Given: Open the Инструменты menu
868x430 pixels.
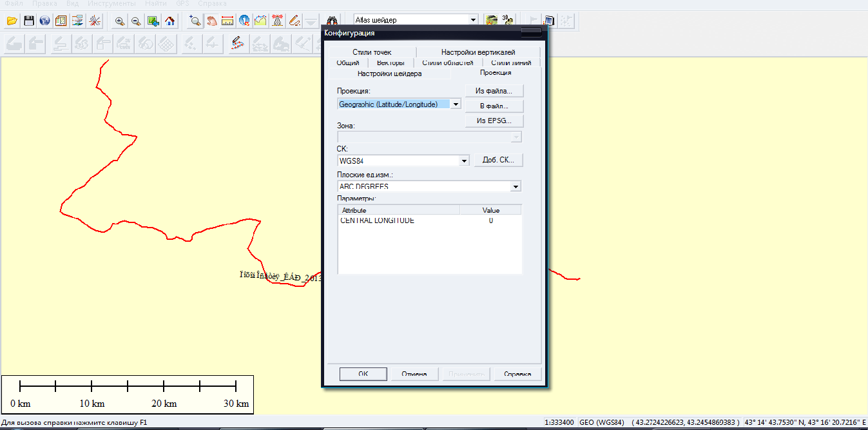Looking at the screenshot, I should (111, 4).
